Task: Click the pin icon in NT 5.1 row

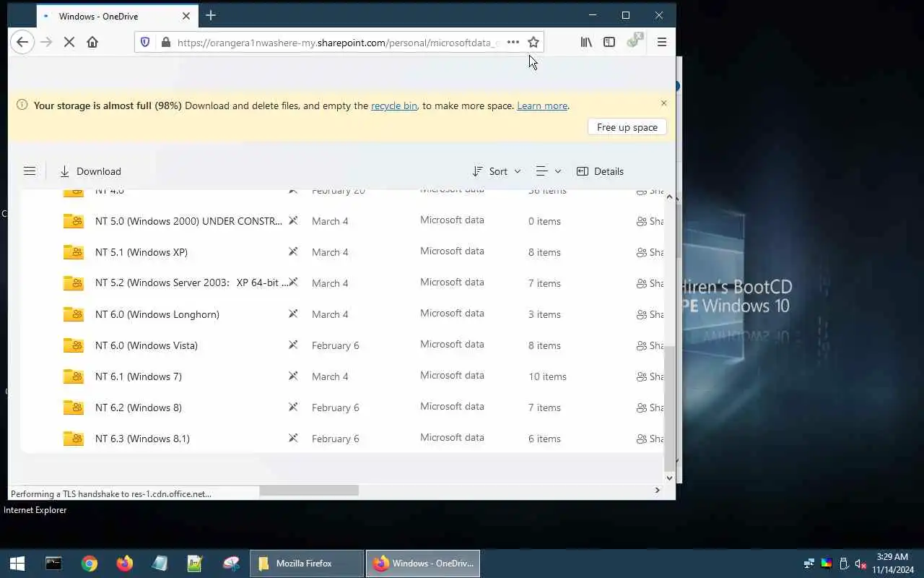Action: [293, 251]
